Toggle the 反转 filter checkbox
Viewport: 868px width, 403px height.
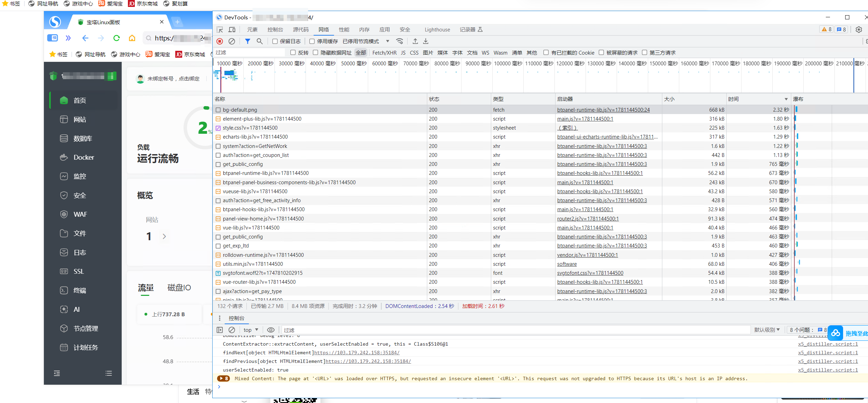coord(293,53)
